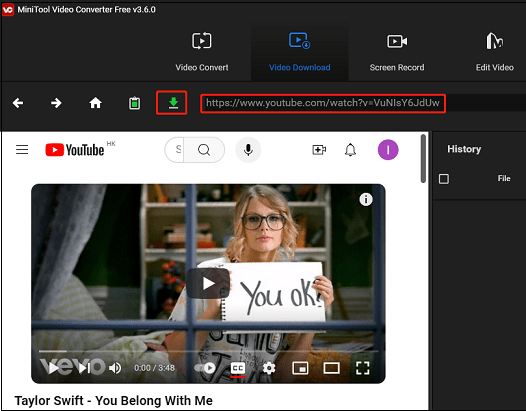Toggle the autoplay switch

pyautogui.click(x=205, y=368)
